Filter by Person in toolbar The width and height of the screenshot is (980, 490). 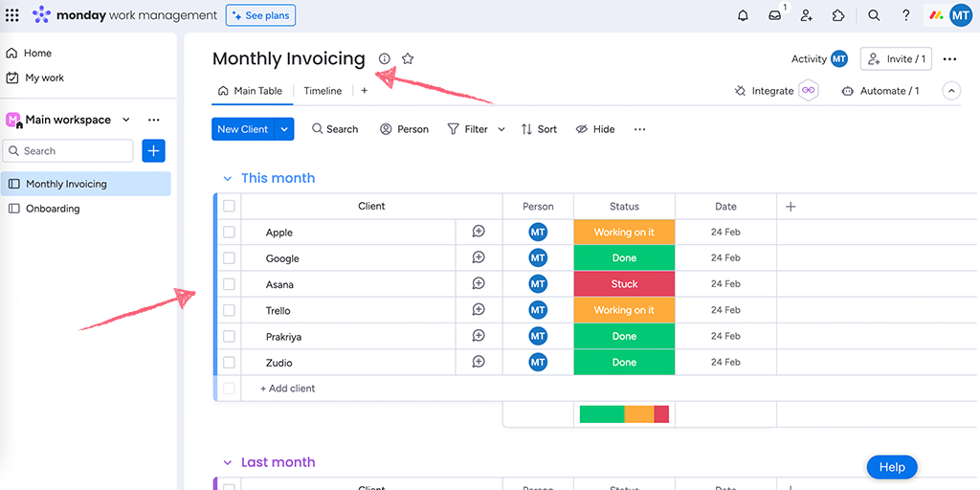pyautogui.click(x=405, y=129)
